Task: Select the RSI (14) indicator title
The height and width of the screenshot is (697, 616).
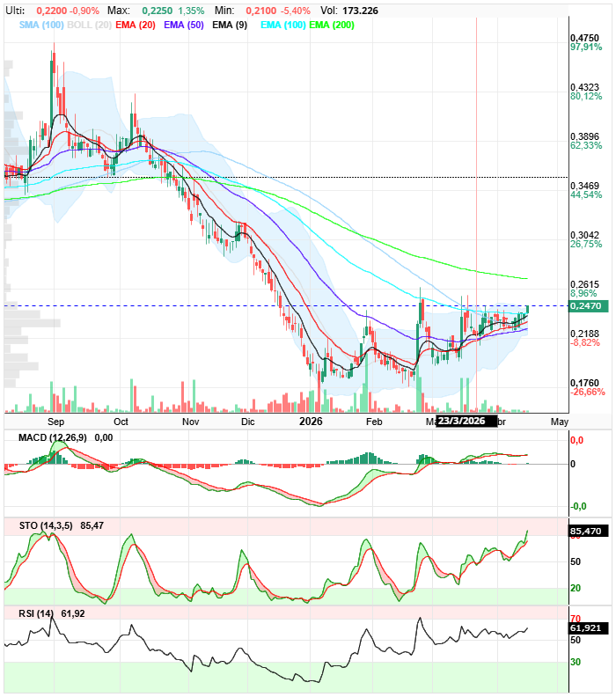Action: tap(36, 613)
